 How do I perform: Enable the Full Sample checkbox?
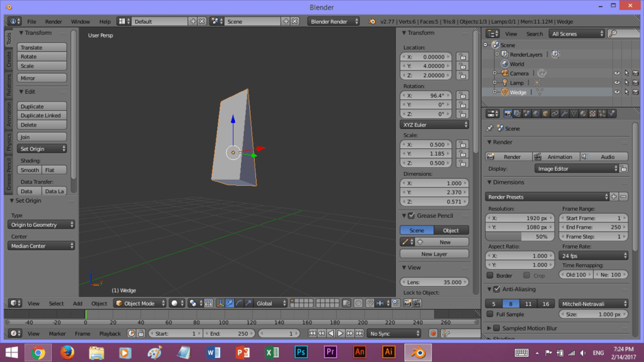coord(490,314)
